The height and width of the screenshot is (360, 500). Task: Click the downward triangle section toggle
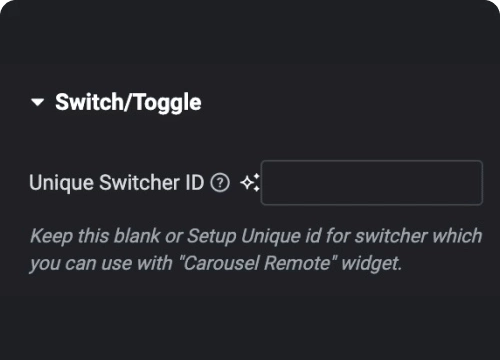37,102
